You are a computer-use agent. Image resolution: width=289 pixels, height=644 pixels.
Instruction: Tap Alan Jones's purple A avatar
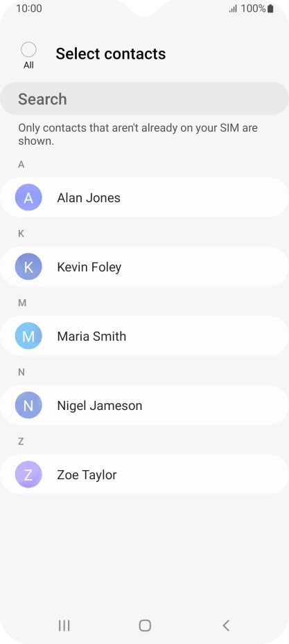coord(28,197)
